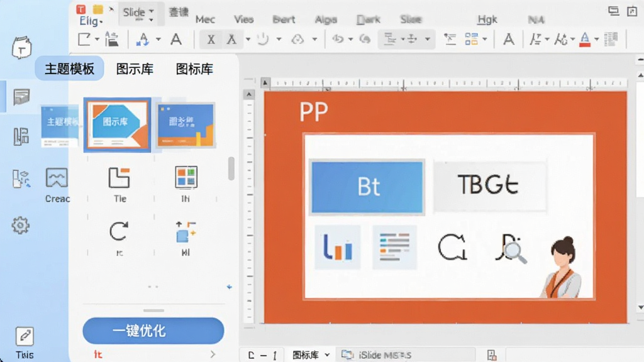Click the columns icon at toolbar end
The height and width of the screenshot is (362, 644).
point(611,40)
